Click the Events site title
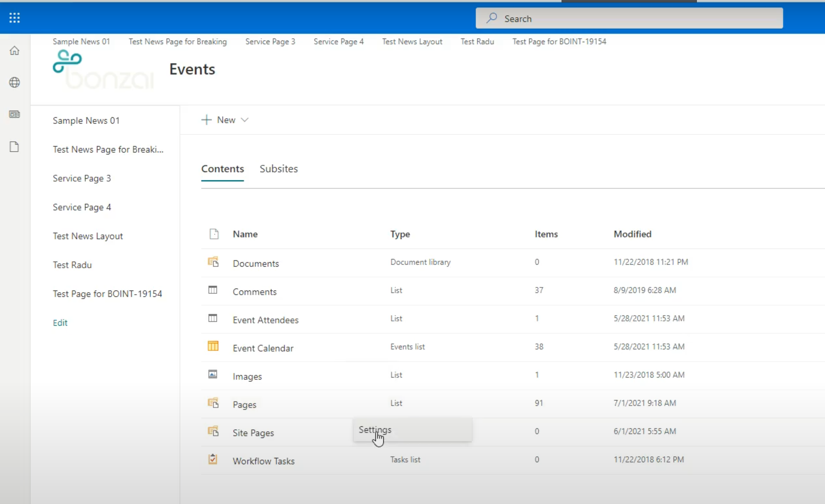This screenshot has height=504, width=825. point(192,69)
